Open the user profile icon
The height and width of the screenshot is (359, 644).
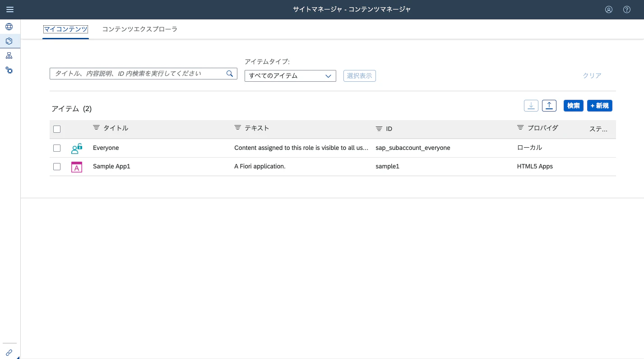coord(609,9)
